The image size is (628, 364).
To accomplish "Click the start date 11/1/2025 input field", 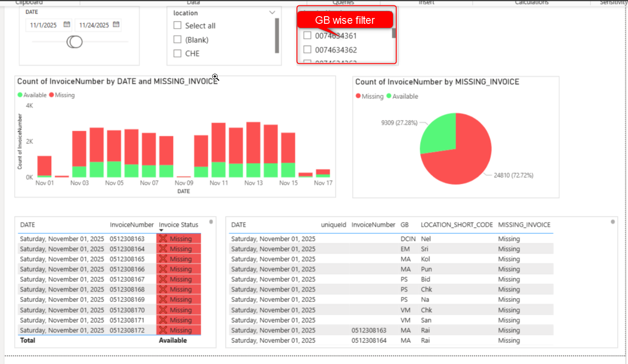I will (44, 25).
